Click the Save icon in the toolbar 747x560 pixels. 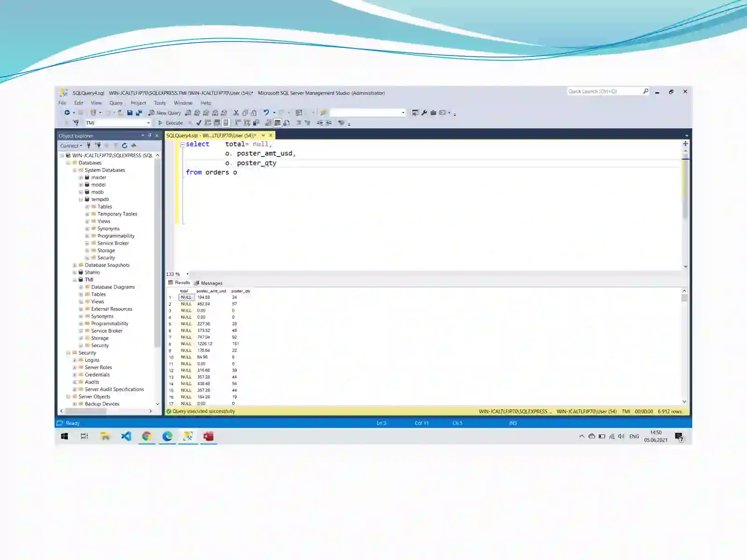pyautogui.click(x=130, y=112)
